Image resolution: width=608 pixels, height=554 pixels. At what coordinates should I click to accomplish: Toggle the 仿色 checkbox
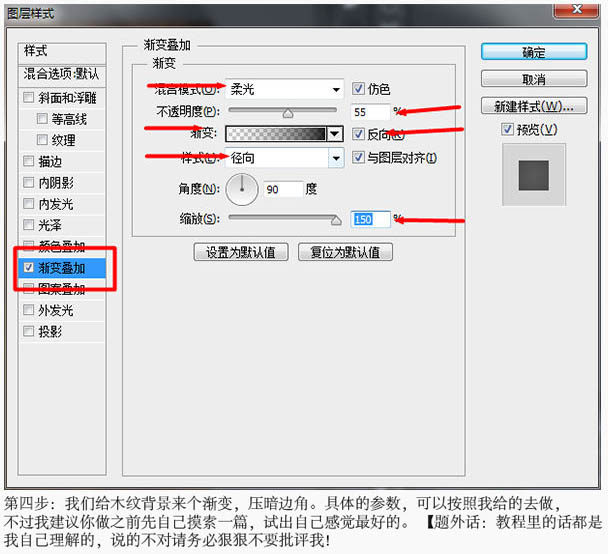(358, 88)
